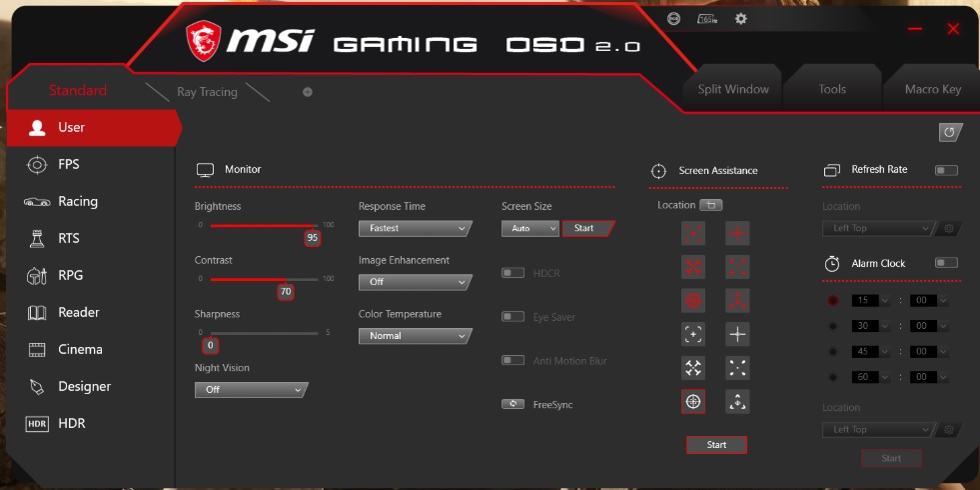Open the settings gear in title bar

tap(740, 19)
